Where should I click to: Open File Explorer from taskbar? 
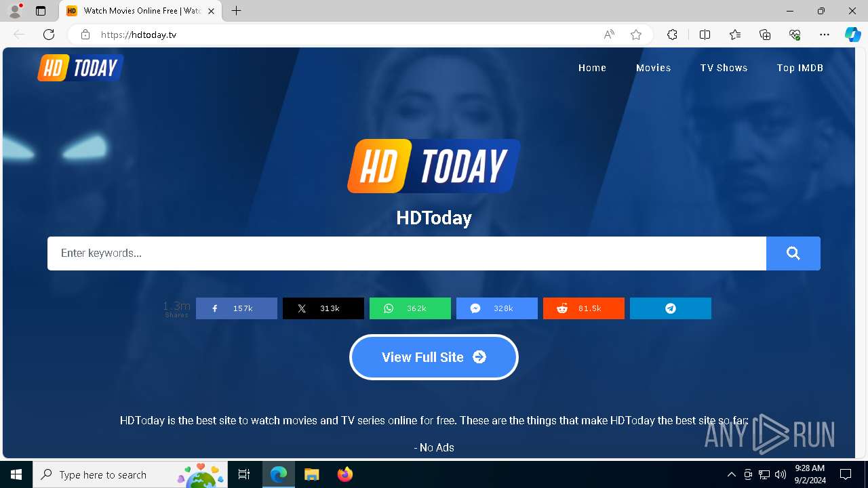(311, 474)
